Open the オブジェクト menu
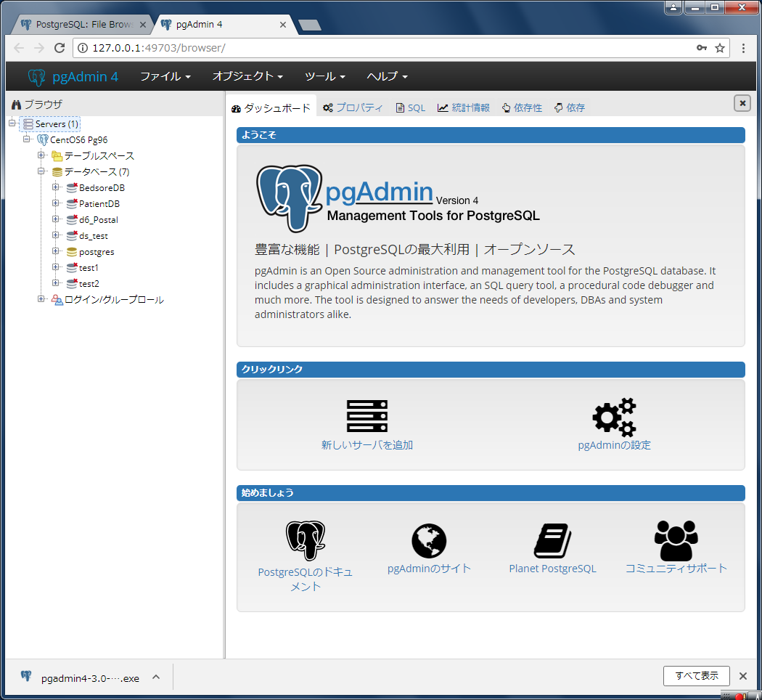 (x=247, y=76)
